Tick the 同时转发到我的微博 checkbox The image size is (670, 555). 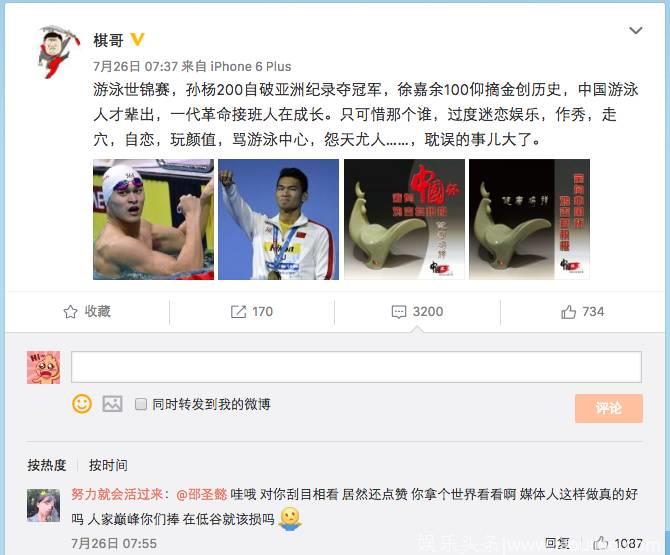(141, 404)
